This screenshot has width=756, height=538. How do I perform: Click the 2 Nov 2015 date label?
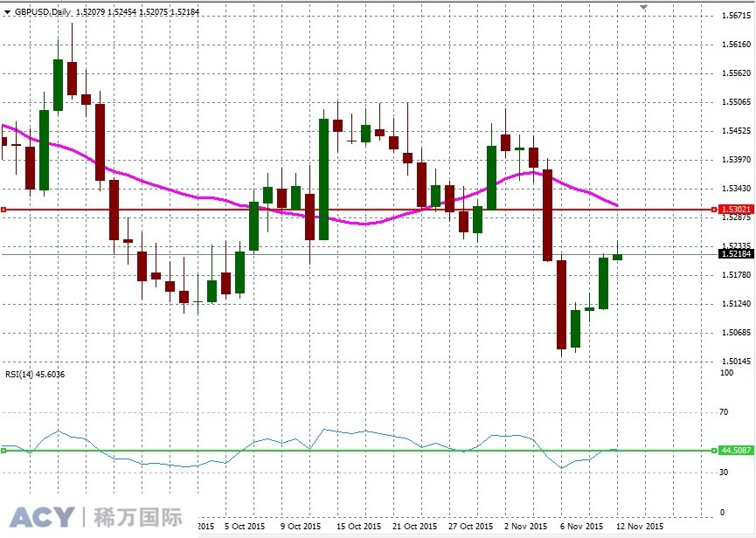click(525, 527)
